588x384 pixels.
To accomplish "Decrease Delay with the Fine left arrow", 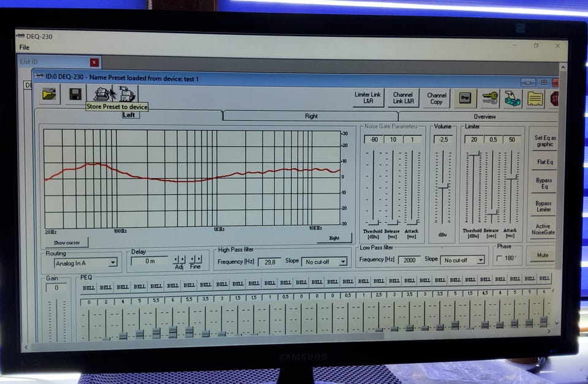I will pyautogui.click(x=192, y=258).
